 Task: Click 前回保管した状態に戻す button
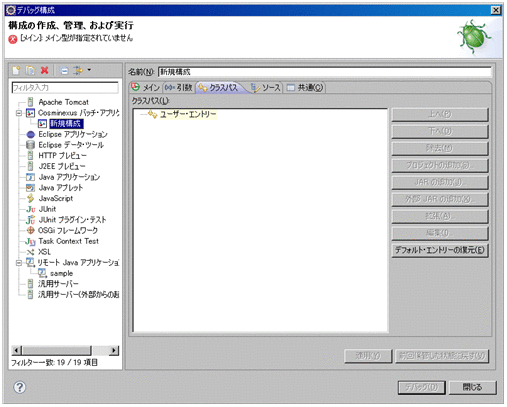point(442,356)
